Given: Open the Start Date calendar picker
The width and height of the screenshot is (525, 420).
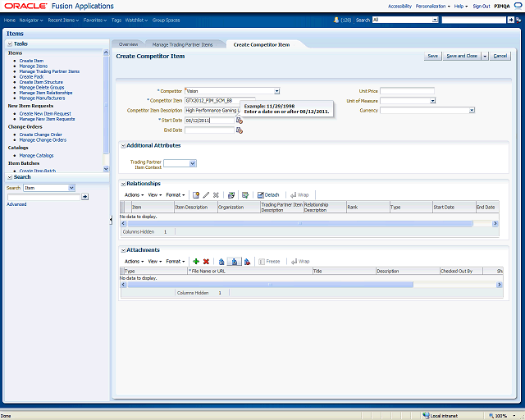Looking at the screenshot, I should 239,121.
